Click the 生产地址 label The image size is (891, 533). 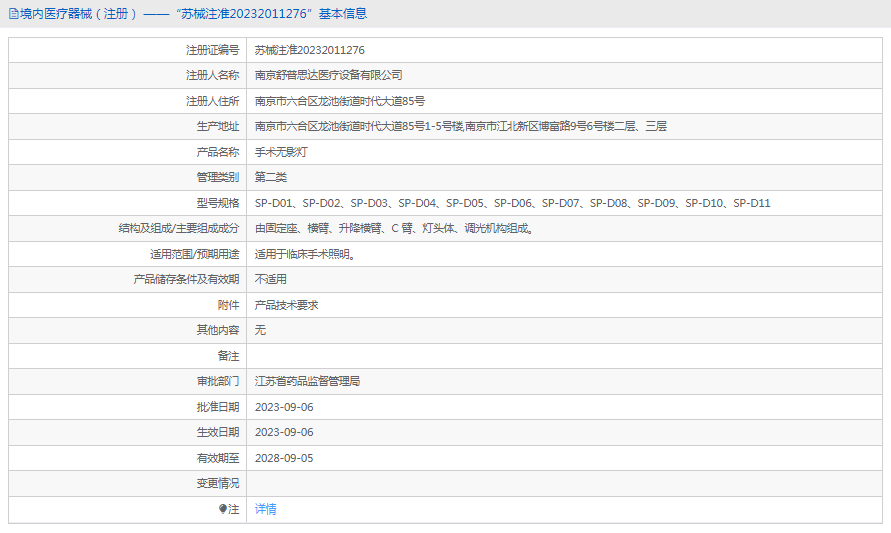click(x=218, y=126)
